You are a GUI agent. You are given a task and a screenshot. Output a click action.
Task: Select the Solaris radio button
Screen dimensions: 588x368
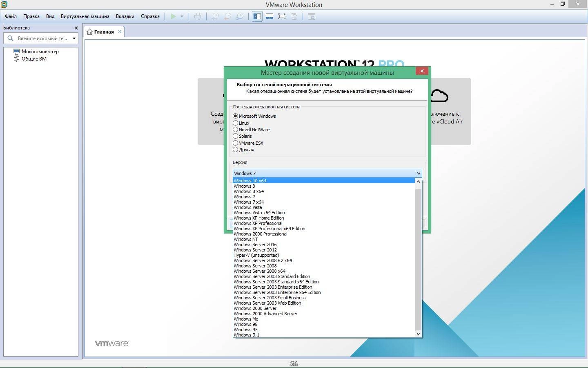click(235, 136)
